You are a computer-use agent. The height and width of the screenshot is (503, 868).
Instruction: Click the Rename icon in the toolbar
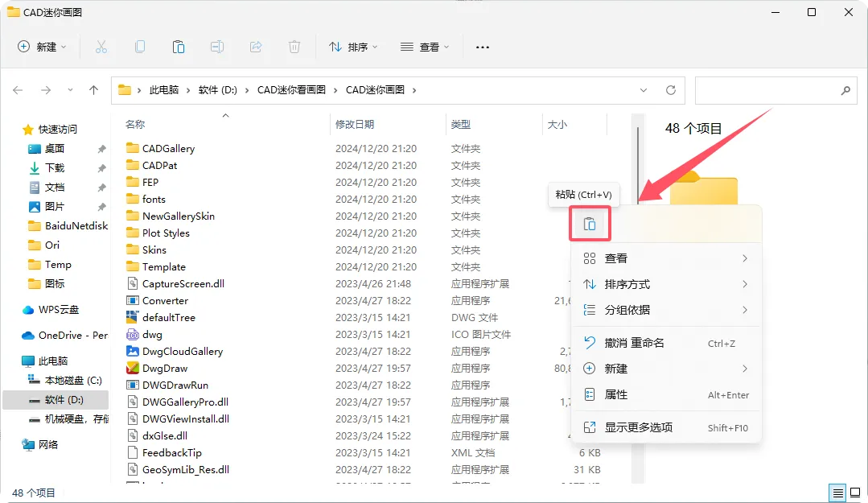pos(217,47)
